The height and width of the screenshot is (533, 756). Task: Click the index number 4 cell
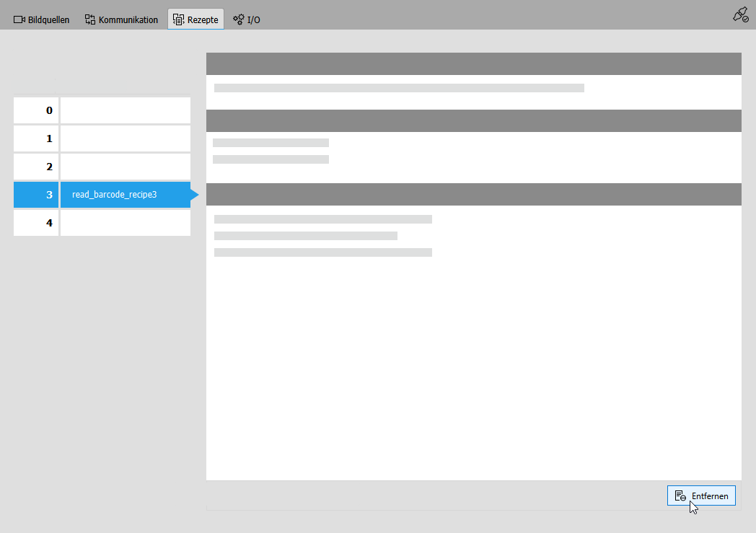click(x=36, y=223)
